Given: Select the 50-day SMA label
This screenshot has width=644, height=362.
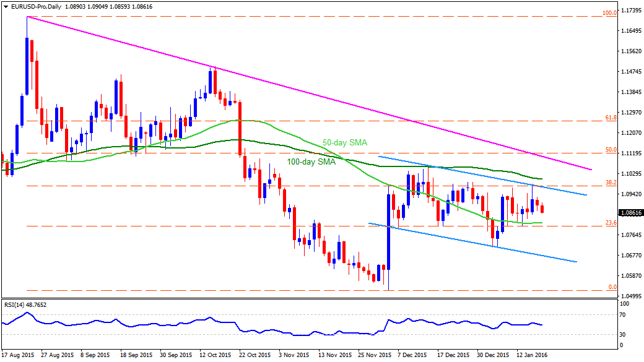Looking at the screenshot, I should (x=344, y=143).
